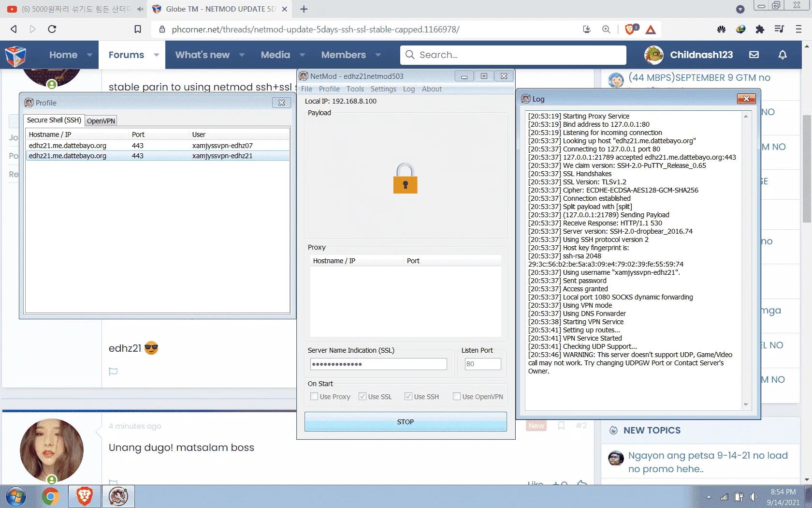Select the Secure Shell (SSH) tab
The height and width of the screenshot is (508, 812).
click(54, 120)
